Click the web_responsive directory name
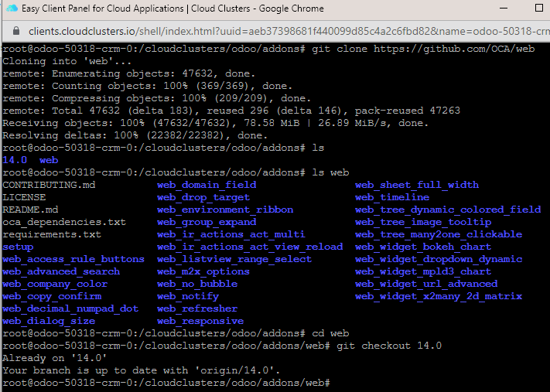The height and width of the screenshot is (392, 550). pyautogui.click(x=200, y=321)
